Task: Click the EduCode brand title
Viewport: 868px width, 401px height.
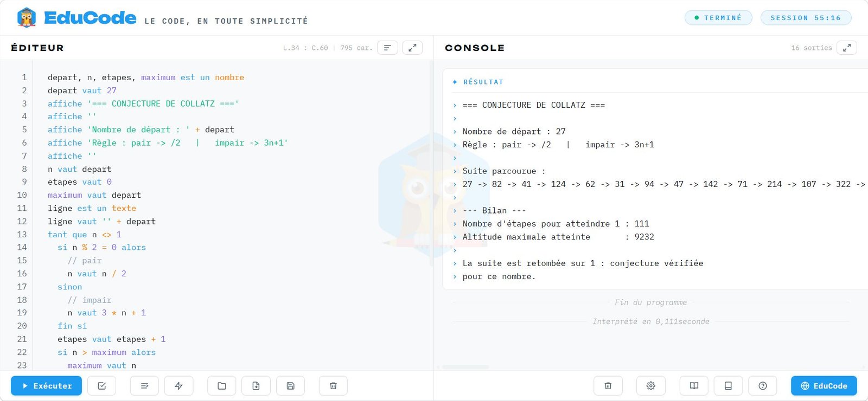Action: 90,18
